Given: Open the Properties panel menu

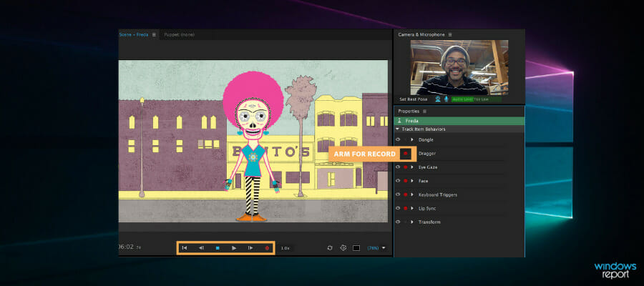Looking at the screenshot, I should coord(424,112).
